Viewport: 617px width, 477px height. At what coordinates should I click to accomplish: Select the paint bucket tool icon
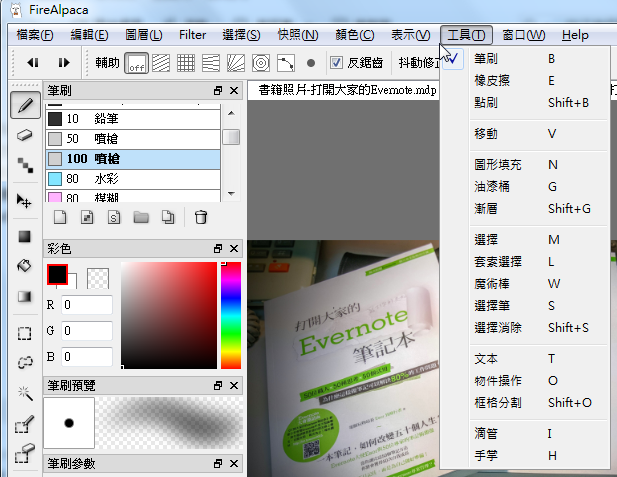coord(24,266)
